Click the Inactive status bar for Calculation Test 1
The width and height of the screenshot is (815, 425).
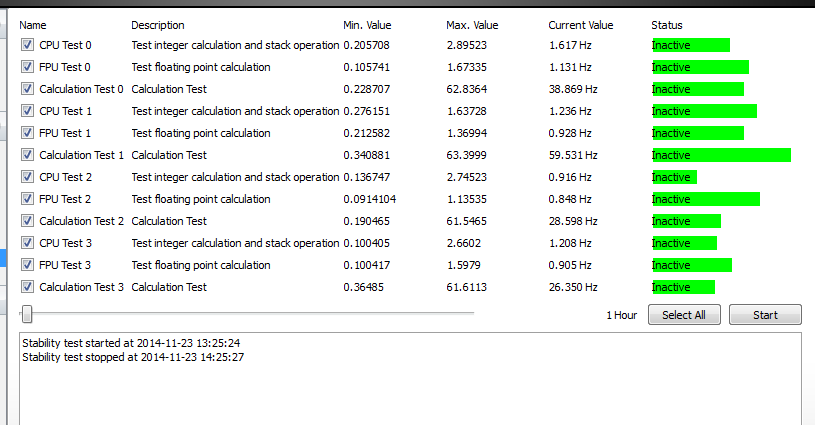pyautogui.click(x=721, y=155)
